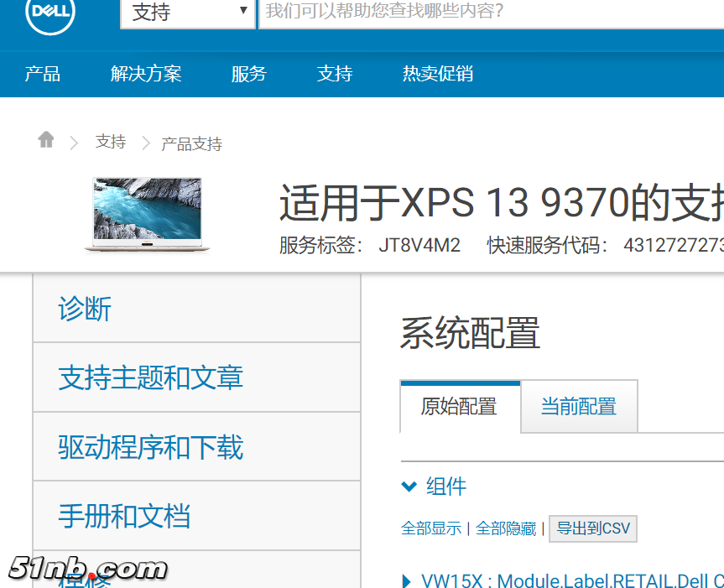Image resolution: width=724 pixels, height=588 pixels.
Task: Stay on the 原始配置 tab
Action: tap(460, 405)
